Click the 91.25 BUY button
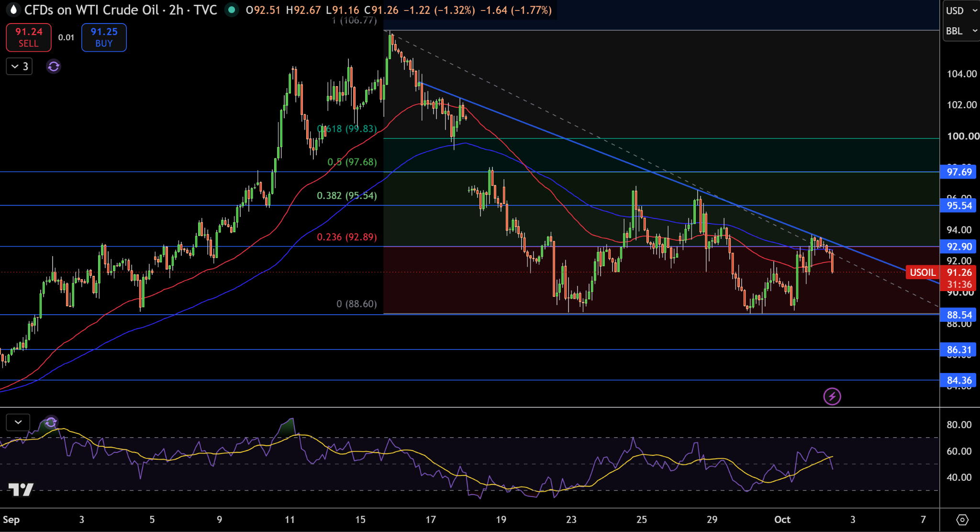Screen dimensions: 980x532 [104, 37]
